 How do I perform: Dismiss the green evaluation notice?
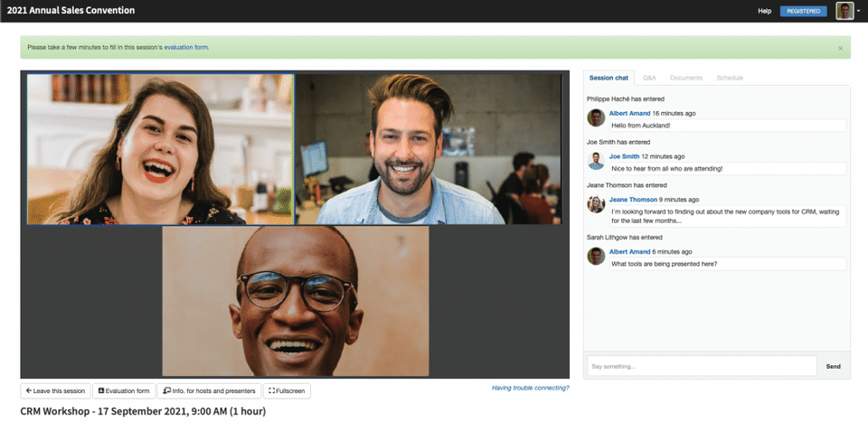[x=840, y=48]
